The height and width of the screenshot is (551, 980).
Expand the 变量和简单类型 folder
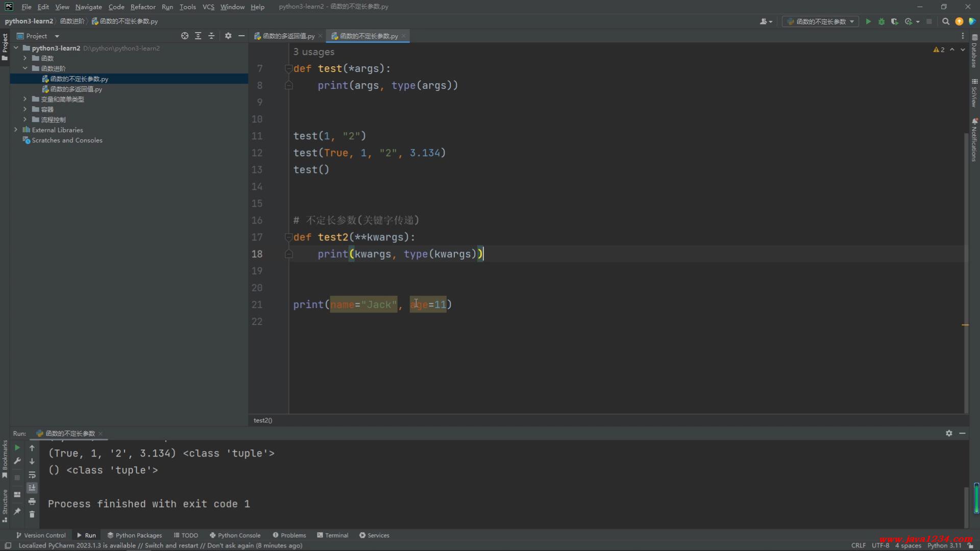(24, 99)
